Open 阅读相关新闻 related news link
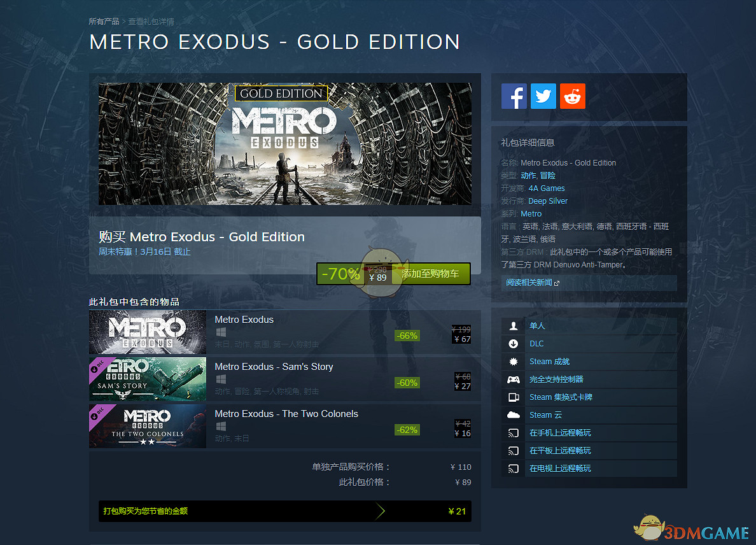The width and height of the screenshot is (756, 545). point(532,283)
